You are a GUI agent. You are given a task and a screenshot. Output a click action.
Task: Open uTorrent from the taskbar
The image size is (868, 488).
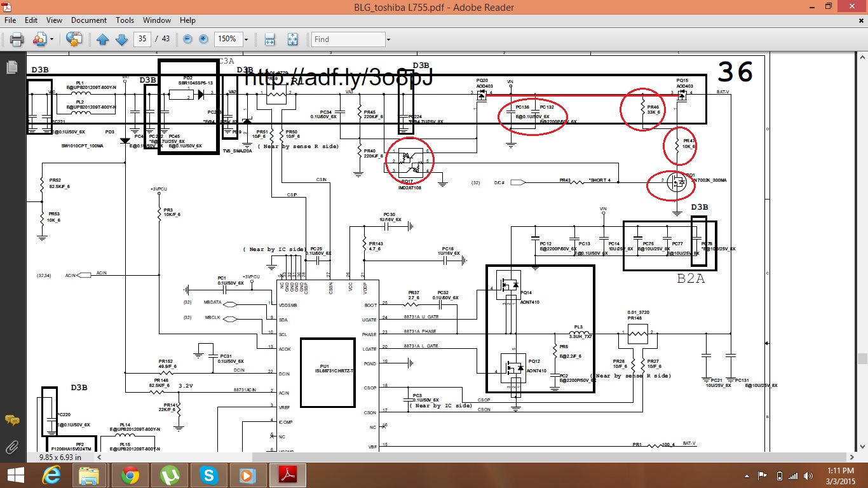[170, 475]
